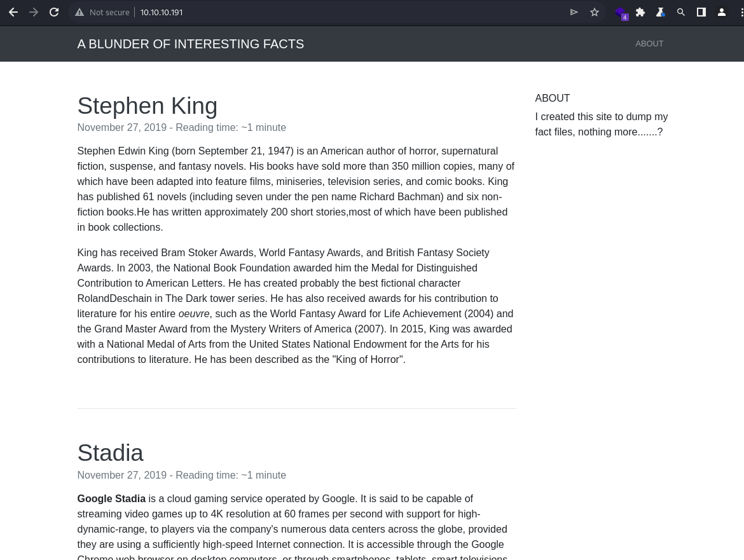Open the extensions puzzle menu

pyautogui.click(x=640, y=12)
